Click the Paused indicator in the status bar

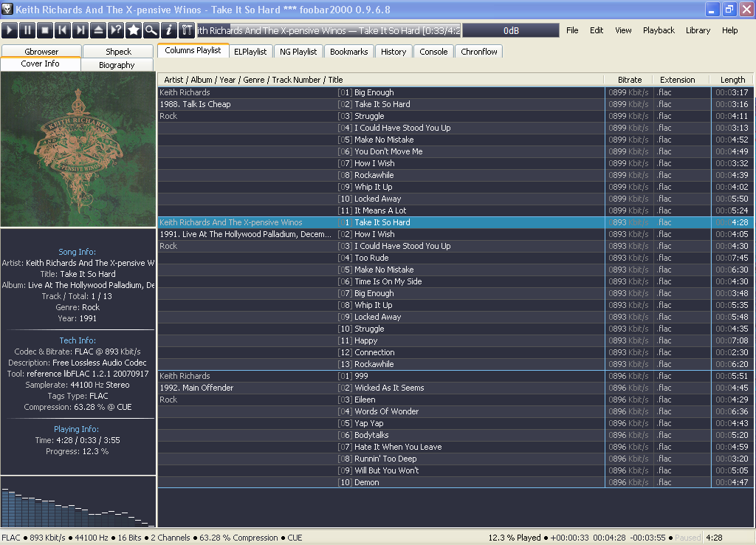[687, 538]
